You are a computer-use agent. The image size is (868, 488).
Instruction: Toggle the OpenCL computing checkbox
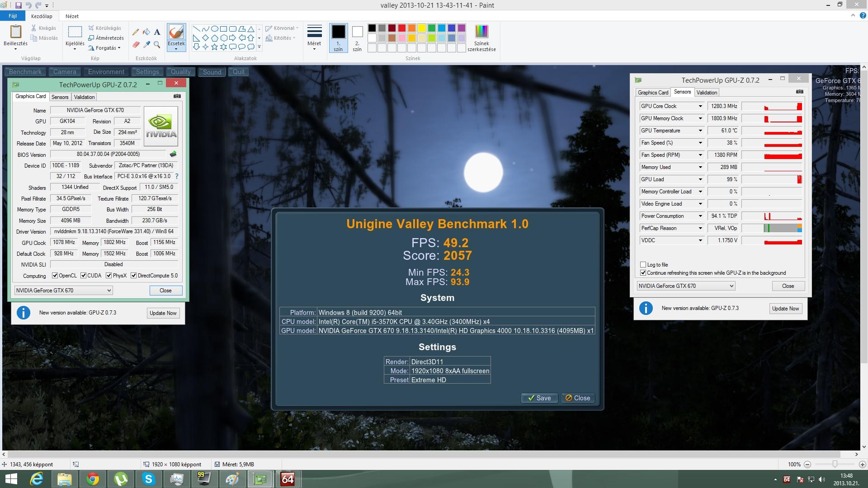[55, 276]
